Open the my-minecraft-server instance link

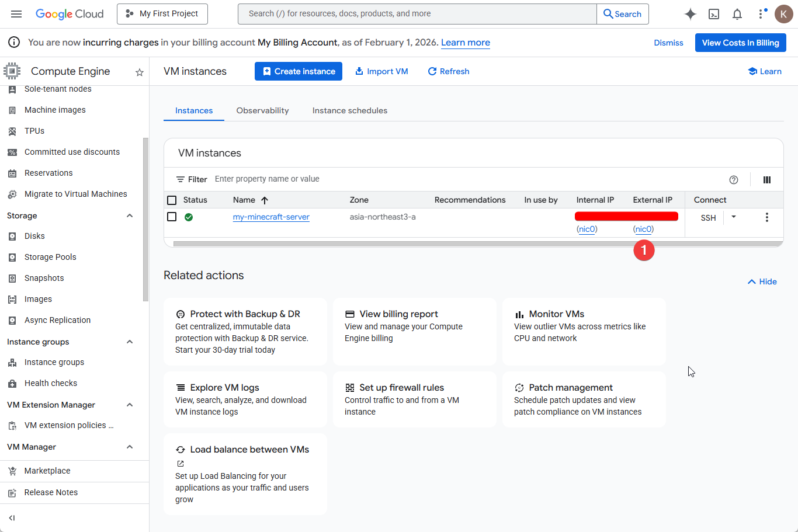click(x=271, y=217)
